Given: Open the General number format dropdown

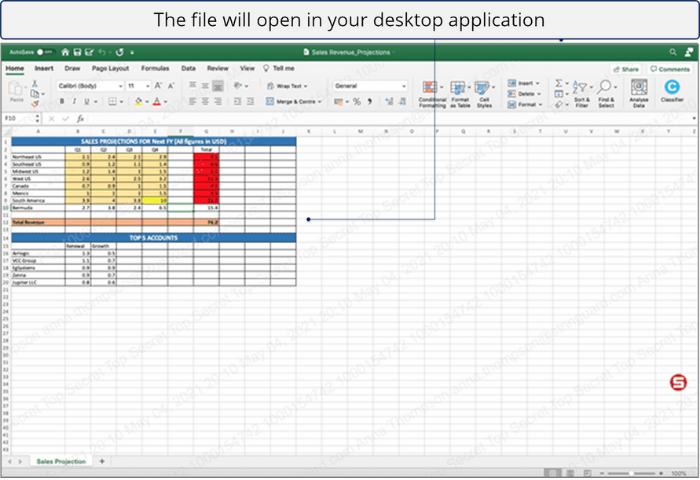Looking at the screenshot, I should coord(403,86).
